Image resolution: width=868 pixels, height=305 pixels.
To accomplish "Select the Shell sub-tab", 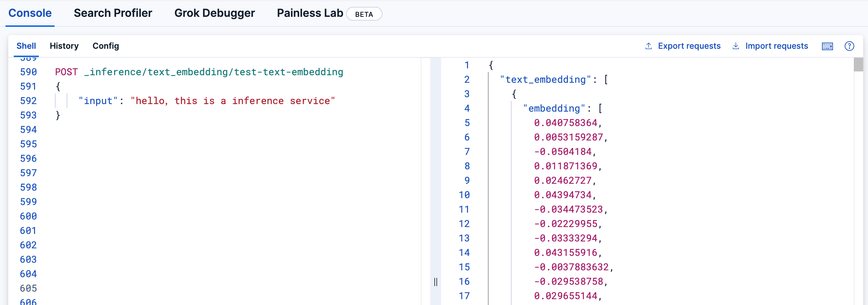I will tap(26, 46).
